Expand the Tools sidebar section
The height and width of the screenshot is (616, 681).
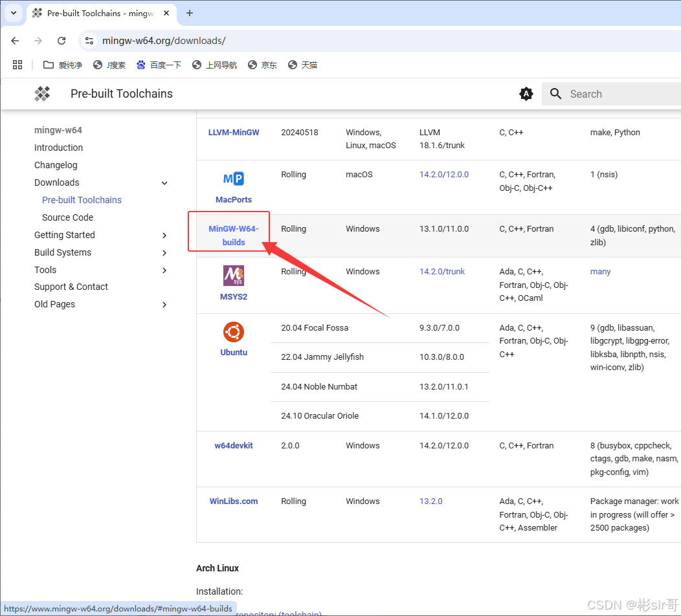164,270
